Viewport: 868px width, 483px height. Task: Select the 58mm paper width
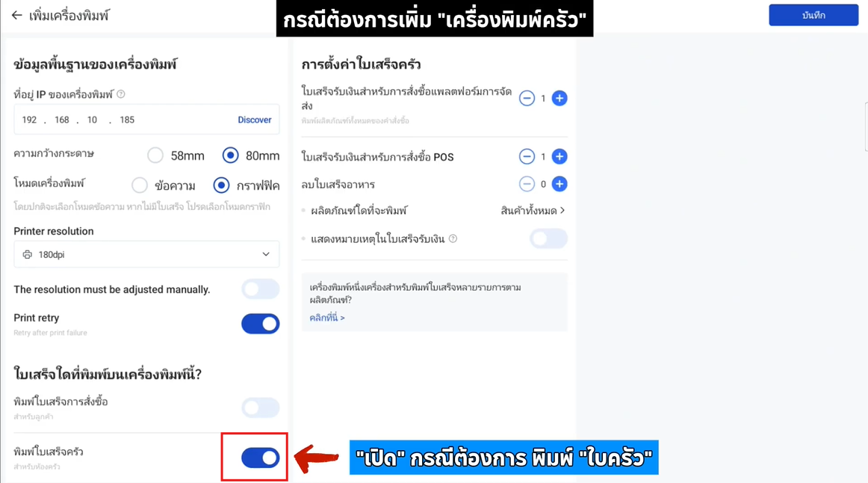coord(155,156)
